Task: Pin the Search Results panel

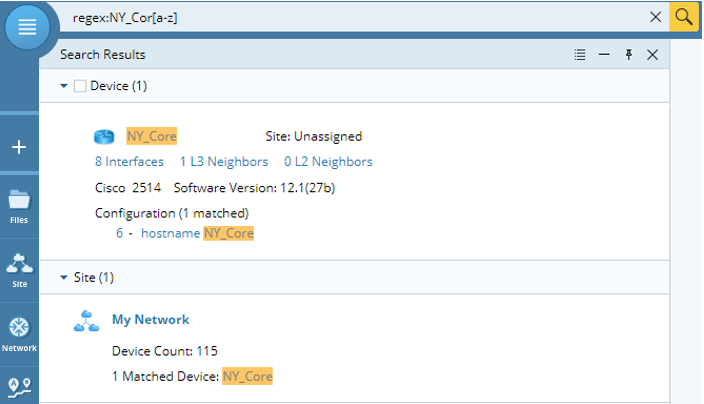Action: [629, 55]
